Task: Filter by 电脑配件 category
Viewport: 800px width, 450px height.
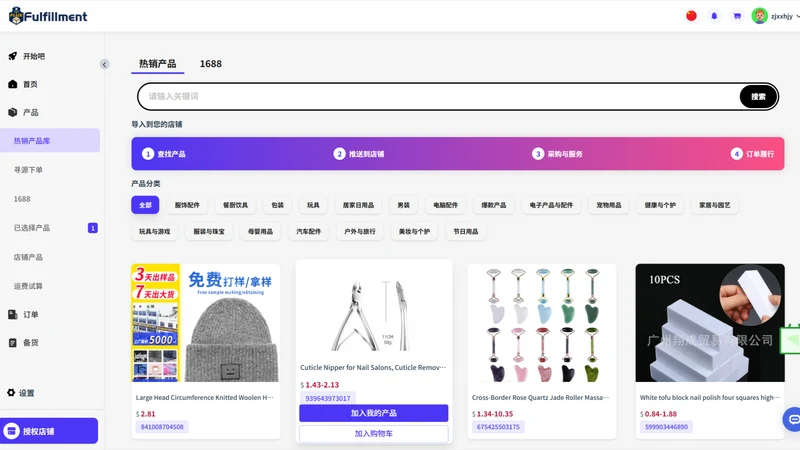Action: 445,205
